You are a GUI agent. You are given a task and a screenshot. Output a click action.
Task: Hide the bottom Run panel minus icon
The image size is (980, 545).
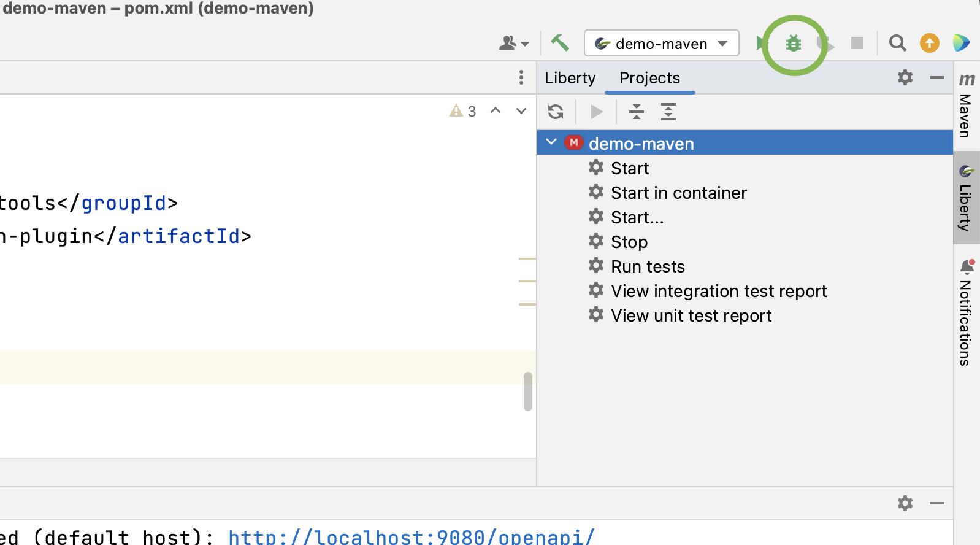click(936, 503)
